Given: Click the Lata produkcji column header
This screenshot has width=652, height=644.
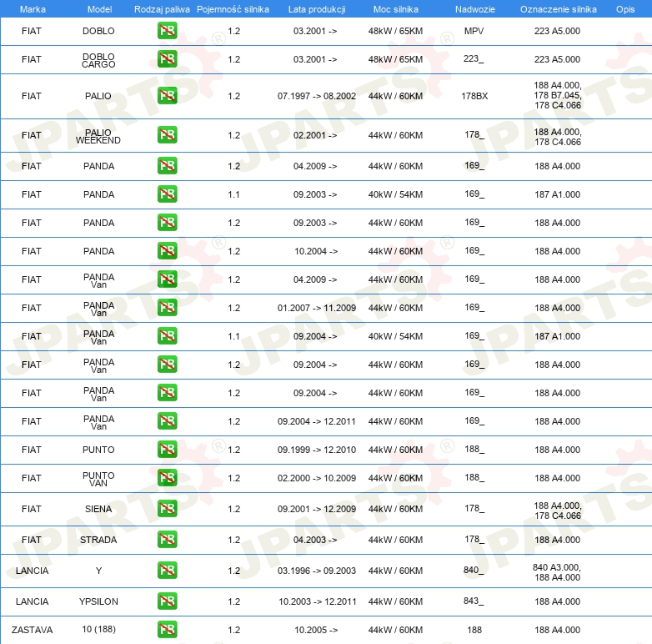Looking at the screenshot, I should (317, 9).
